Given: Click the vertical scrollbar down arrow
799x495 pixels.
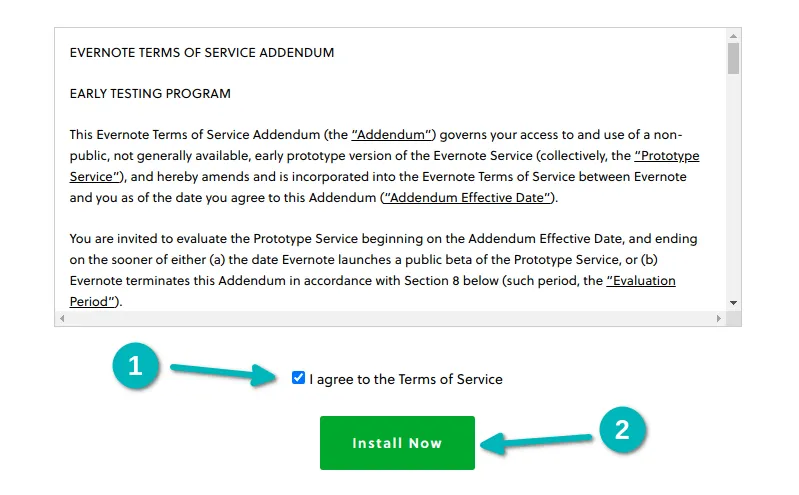Looking at the screenshot, I should [x=733, y=302].
